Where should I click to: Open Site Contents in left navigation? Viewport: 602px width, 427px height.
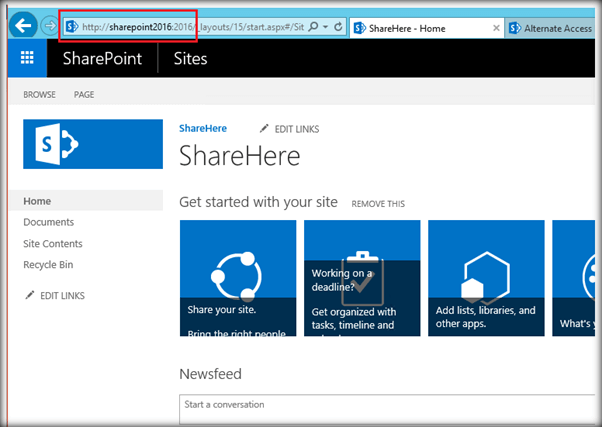(x=53, y=243)
